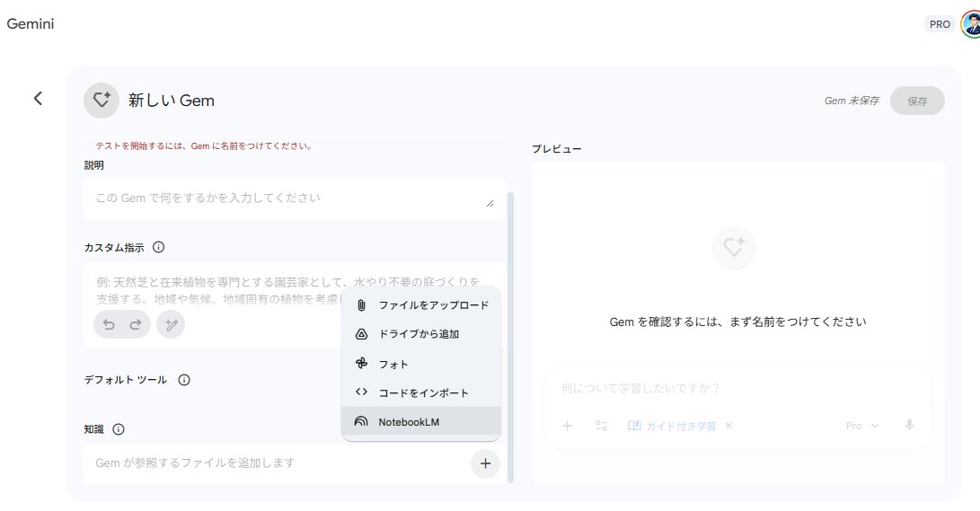
Task: Click the magic wand rewrite icon
Action: 171,325
